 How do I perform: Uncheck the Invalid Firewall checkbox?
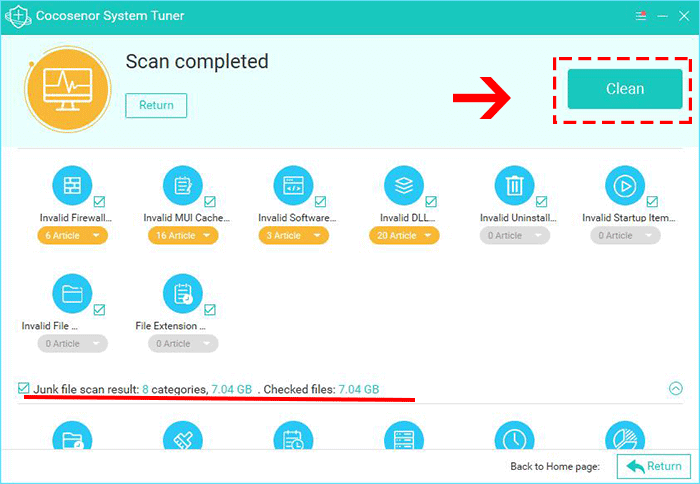100,201
